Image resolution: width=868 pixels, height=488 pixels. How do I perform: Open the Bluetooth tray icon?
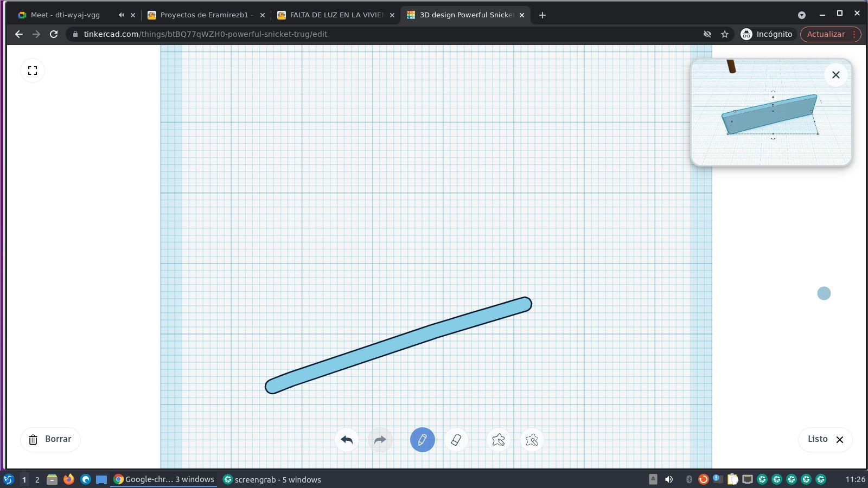point(689,479)
